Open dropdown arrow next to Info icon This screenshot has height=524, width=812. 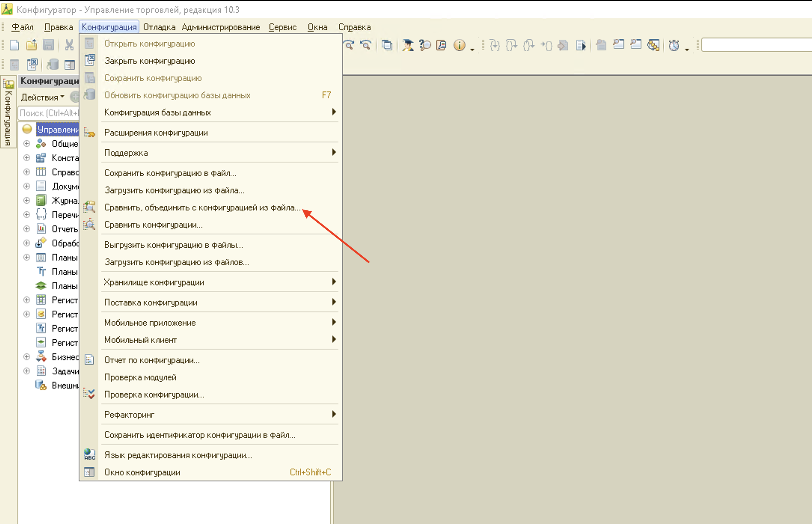point(472,49)
